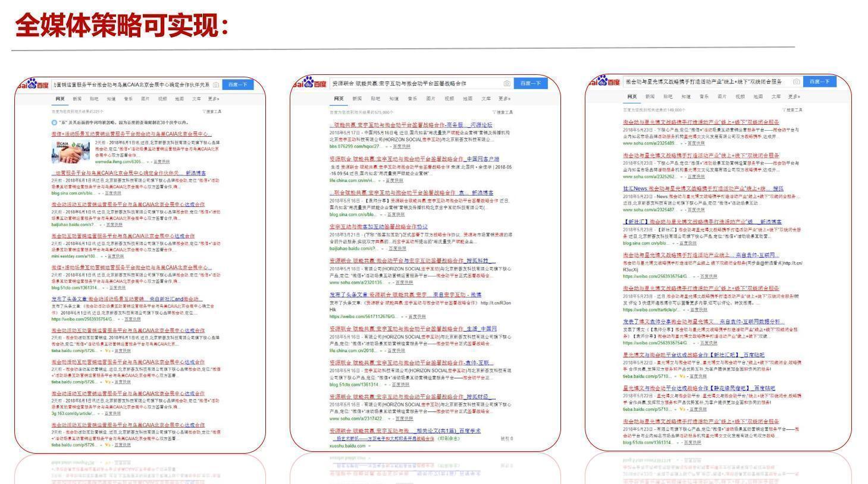Open 搜索工具 filter in the 星光博文 results

(x=792, y=109)
